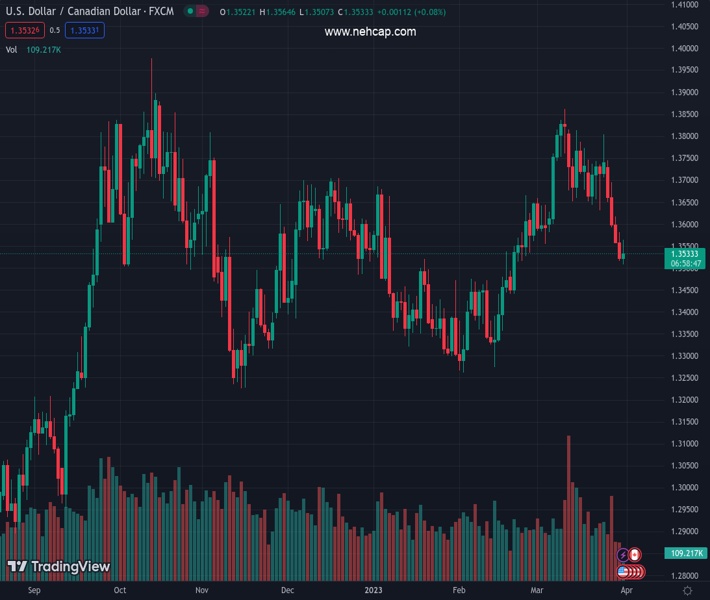Click the 1.30000 level on price scale
Screen dimensions: 710x600
(684, 488)
